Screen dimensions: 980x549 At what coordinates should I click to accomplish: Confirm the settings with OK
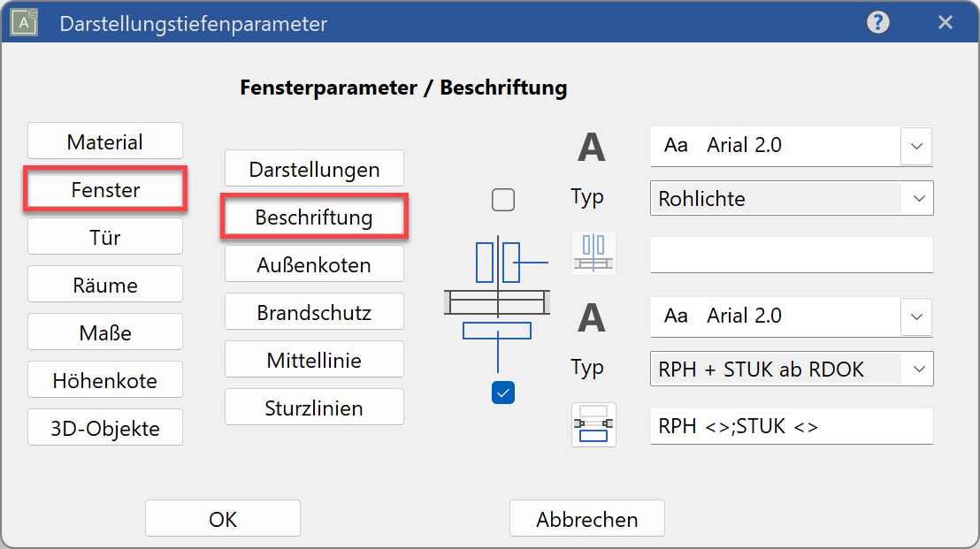click(222, 518)
